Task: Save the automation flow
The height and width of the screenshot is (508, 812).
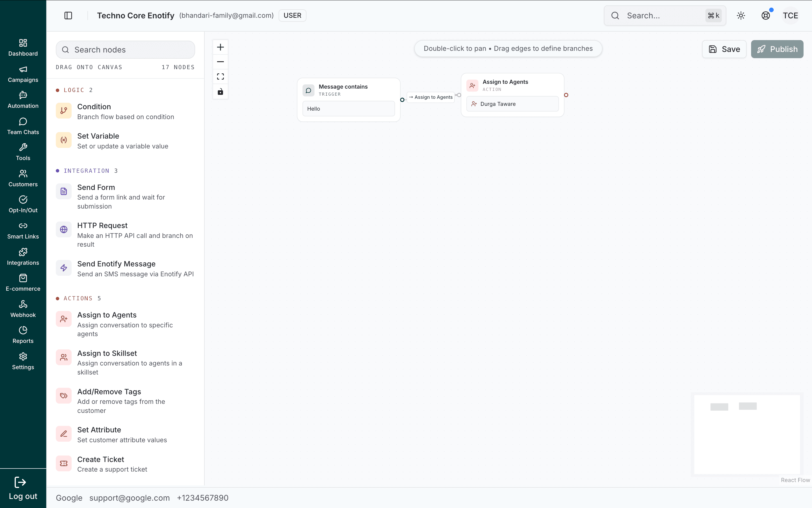Action: pos(724,49)
